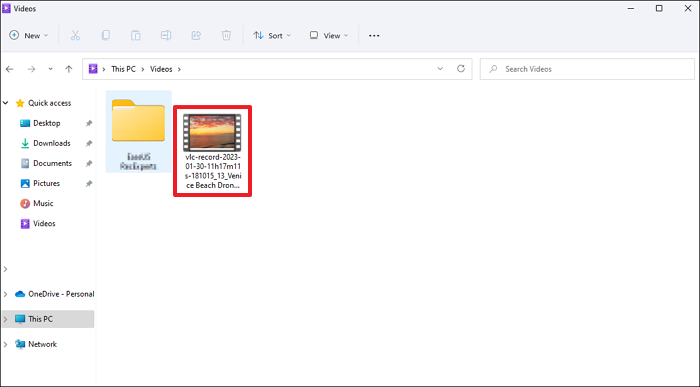This screenshot has height=387, width=700.
Task: Click This PC in address bar
Action: 123,69
